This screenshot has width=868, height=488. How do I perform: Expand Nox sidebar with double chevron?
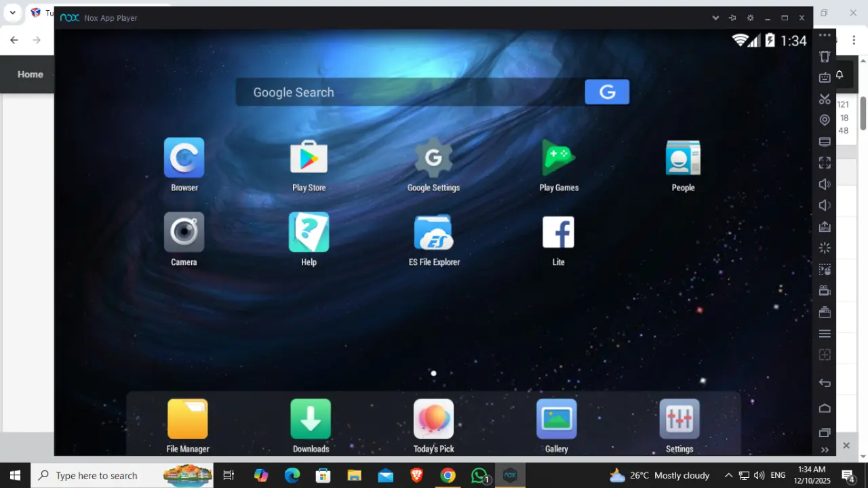[x=825, y=449]
